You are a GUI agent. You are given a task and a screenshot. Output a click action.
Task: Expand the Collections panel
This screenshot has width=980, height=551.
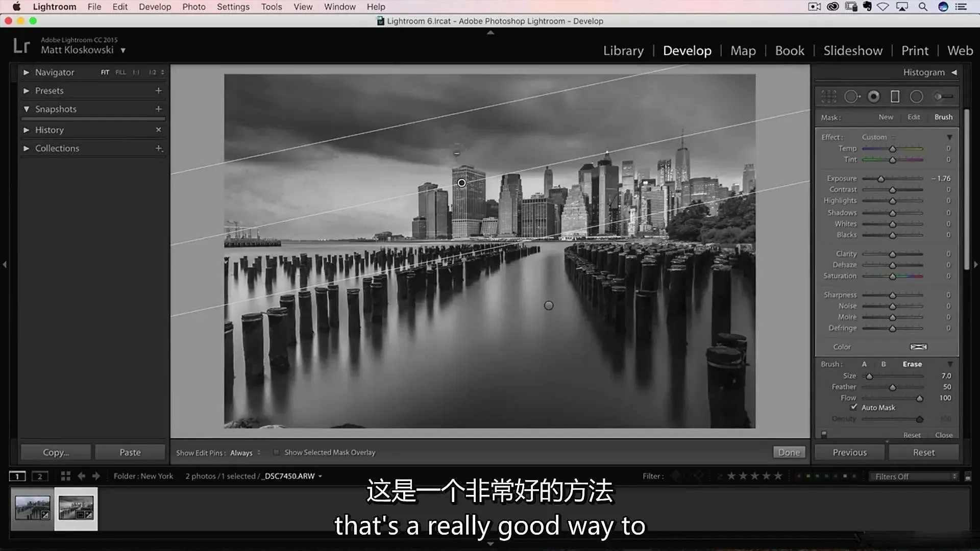tap(26, 148)
